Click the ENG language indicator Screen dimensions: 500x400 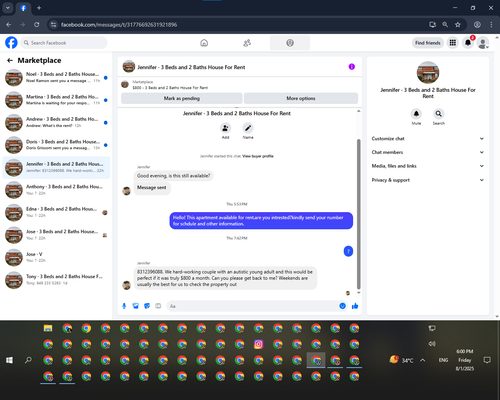(x=443, y=360)
